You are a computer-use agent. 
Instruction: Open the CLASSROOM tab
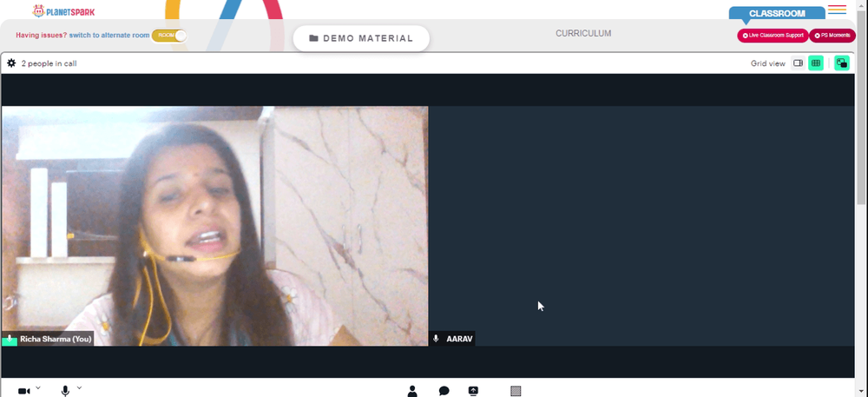click(x=777, y=13)
